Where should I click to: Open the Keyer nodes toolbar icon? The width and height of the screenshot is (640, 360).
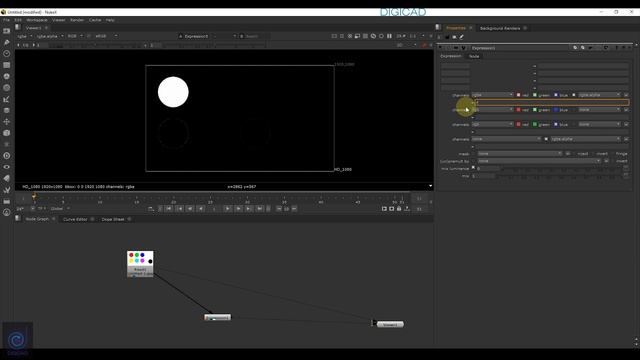click(x=7, y=99)
